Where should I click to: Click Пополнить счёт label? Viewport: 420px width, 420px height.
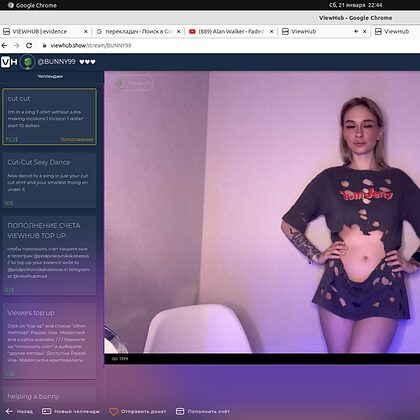(x=209, y=412)
